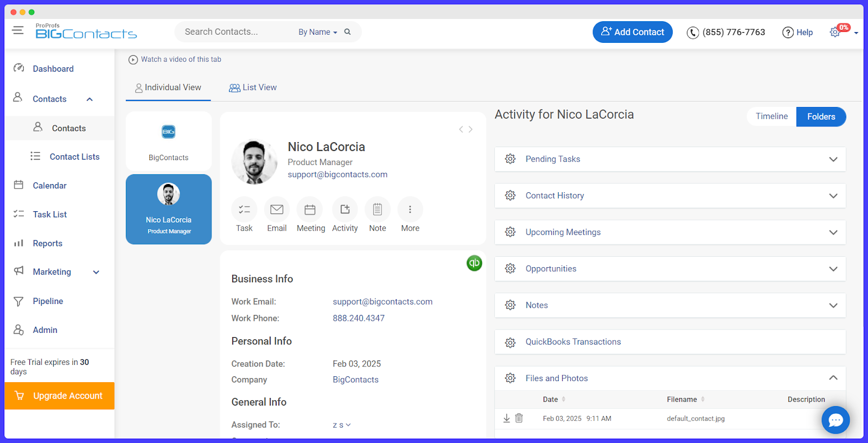This screenshot has width=868, height=443.
Task: Open the hamburger navigation menu
Action: pyautogui.click(x=18, y=30)
